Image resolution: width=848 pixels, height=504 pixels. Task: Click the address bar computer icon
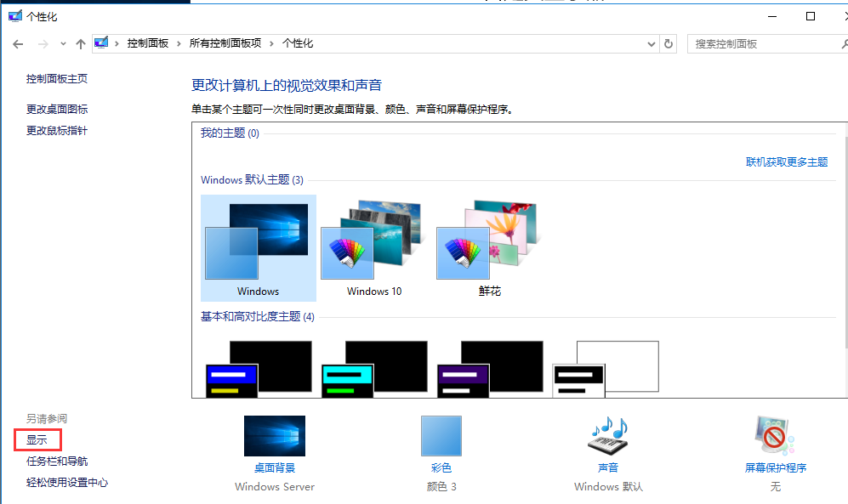pos(101,42)
